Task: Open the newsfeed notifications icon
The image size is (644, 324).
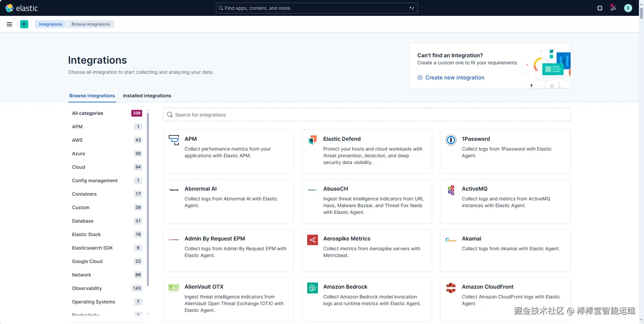Action: [x=613, y=8]
